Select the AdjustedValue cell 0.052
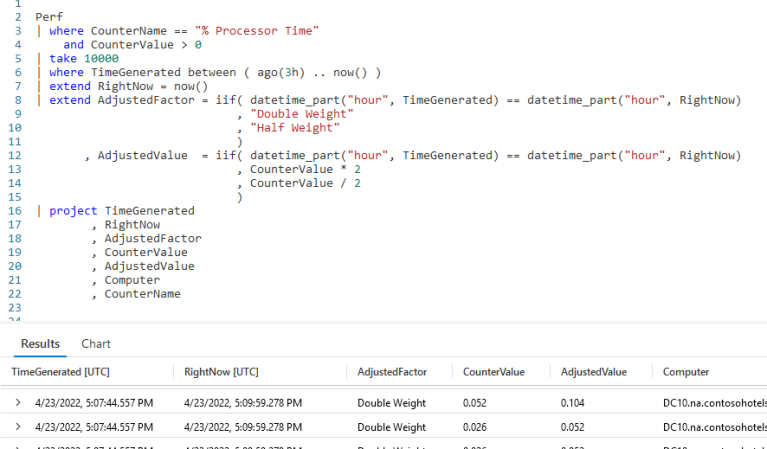767x449 pixels. (572, 427)
